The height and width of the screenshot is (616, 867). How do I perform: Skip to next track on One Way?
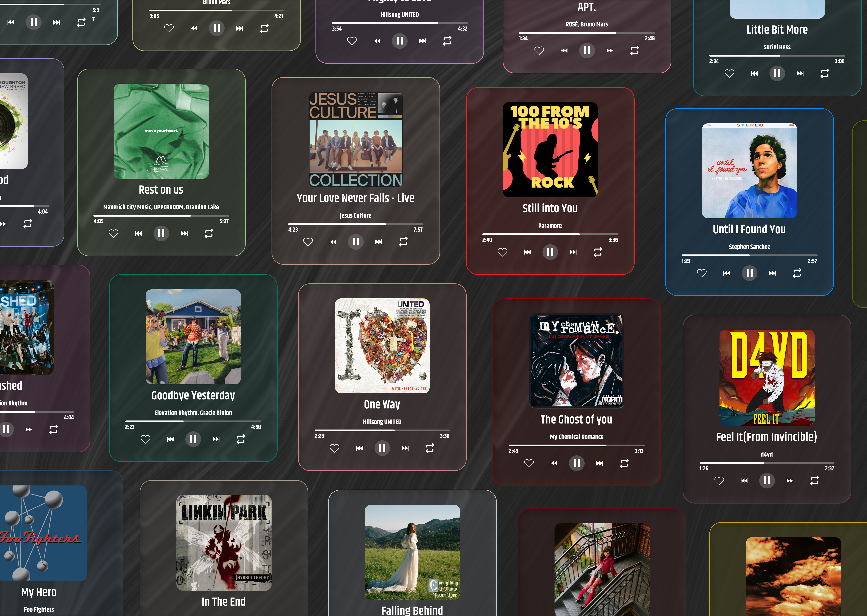pos(405,448)
